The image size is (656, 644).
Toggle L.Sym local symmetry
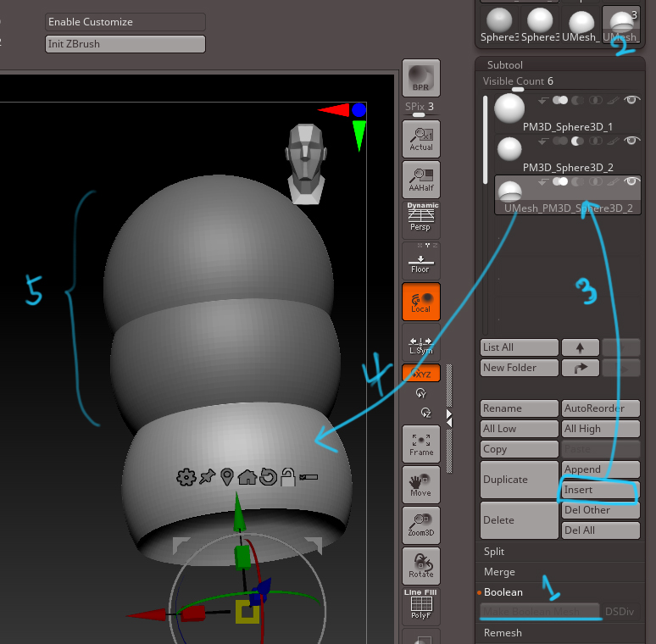tap(421, 343)
